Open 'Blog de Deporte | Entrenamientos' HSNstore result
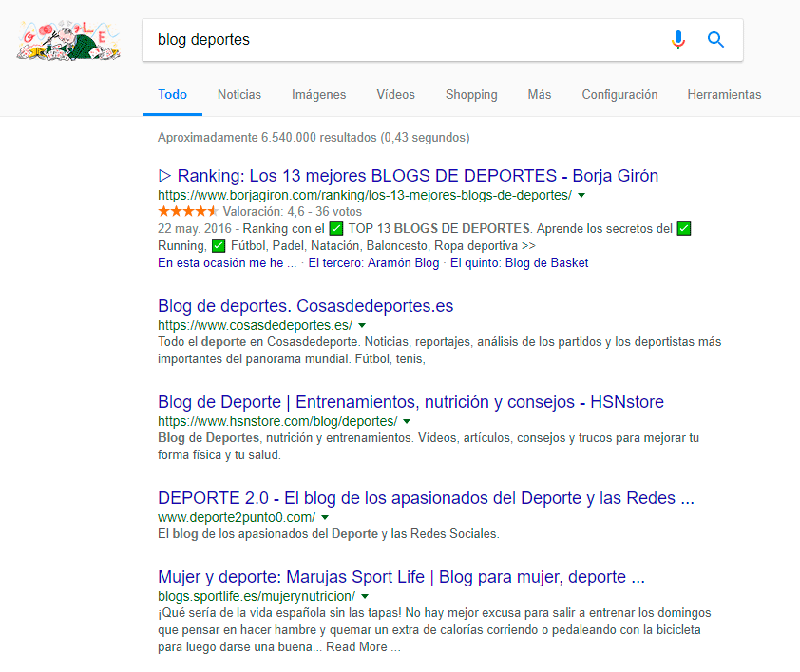 coord(410,401)
